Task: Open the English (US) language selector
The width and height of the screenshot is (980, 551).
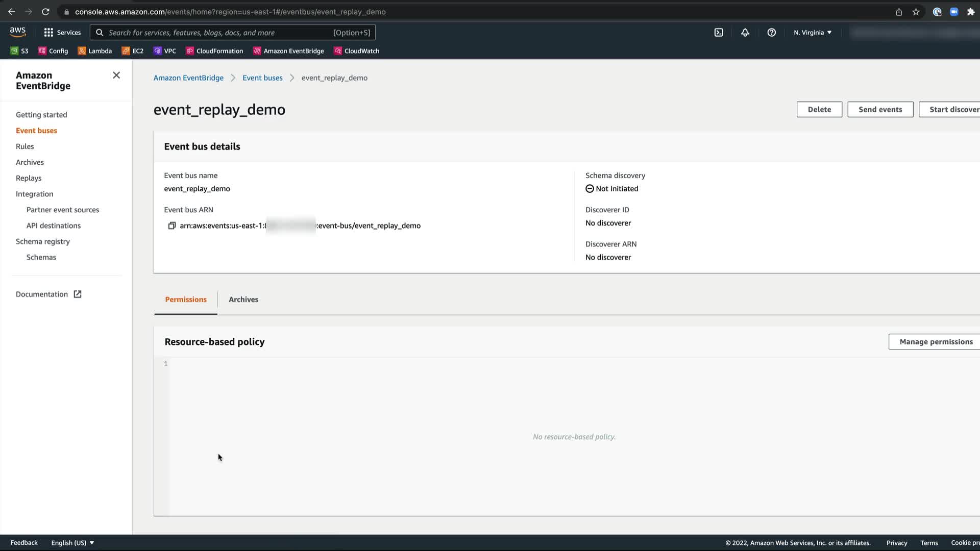Action: (x=72, y=543)
